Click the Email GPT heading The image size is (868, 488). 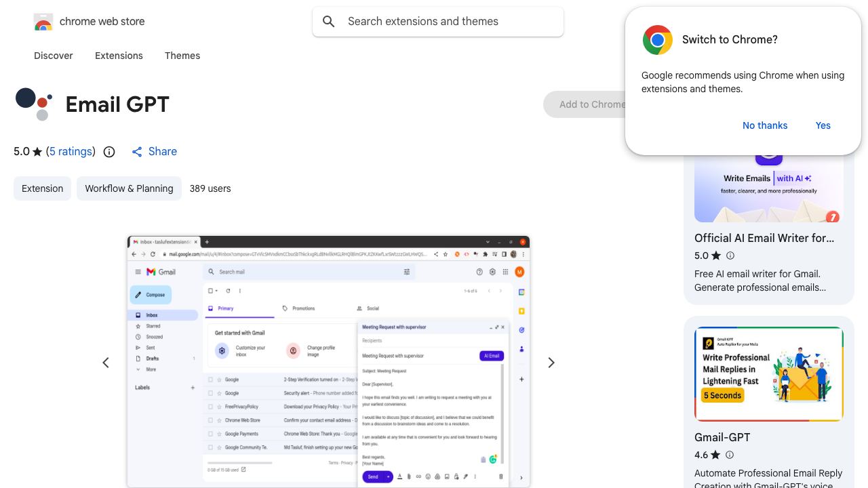click(x=117, y=104)
